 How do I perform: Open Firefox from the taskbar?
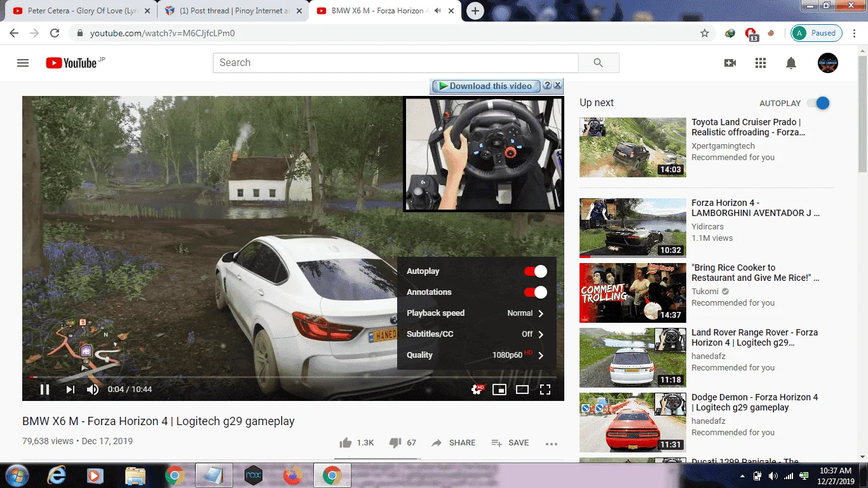(292, 475)
